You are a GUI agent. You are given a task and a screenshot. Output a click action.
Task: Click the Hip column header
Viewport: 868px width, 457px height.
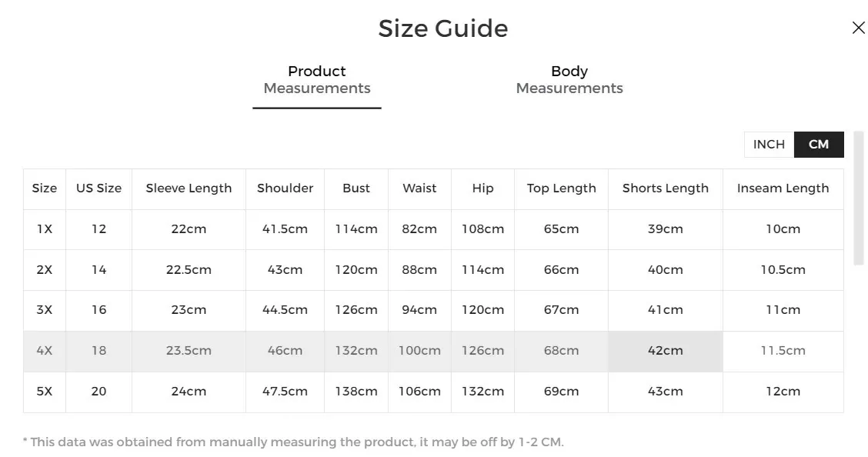pos(482,188)
